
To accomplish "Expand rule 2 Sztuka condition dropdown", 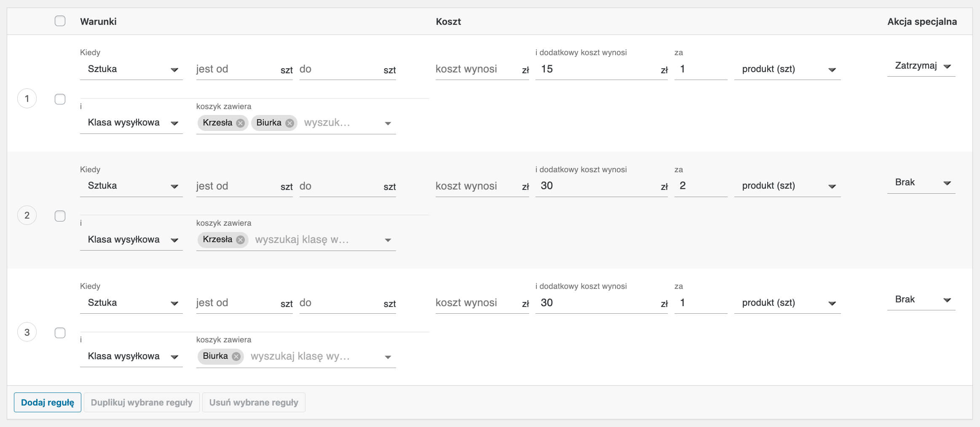I will click(131, 186).
